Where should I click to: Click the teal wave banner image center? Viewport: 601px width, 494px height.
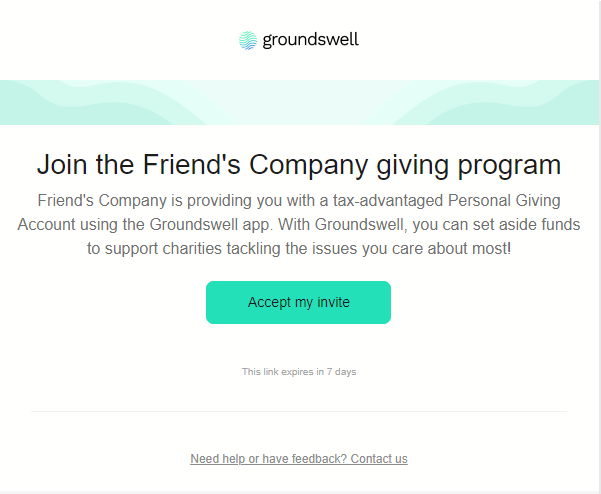(299, 102)
